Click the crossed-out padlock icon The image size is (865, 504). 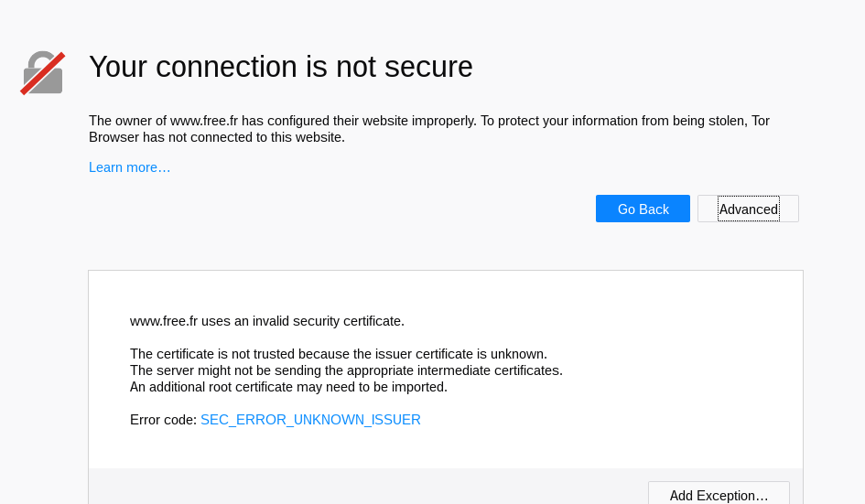[x=43, y=73]
